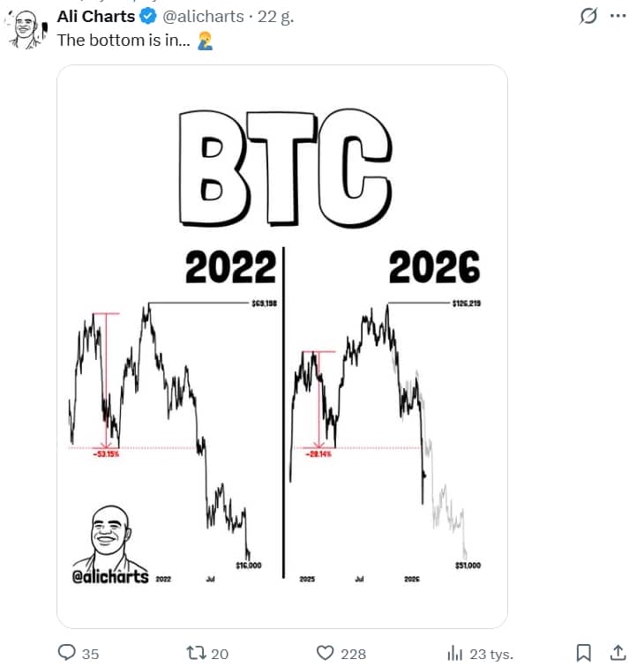Click the @alicharts watermark on the image
Image resolution: width=644 pixels, height=667 pixels.
(109, 578)
